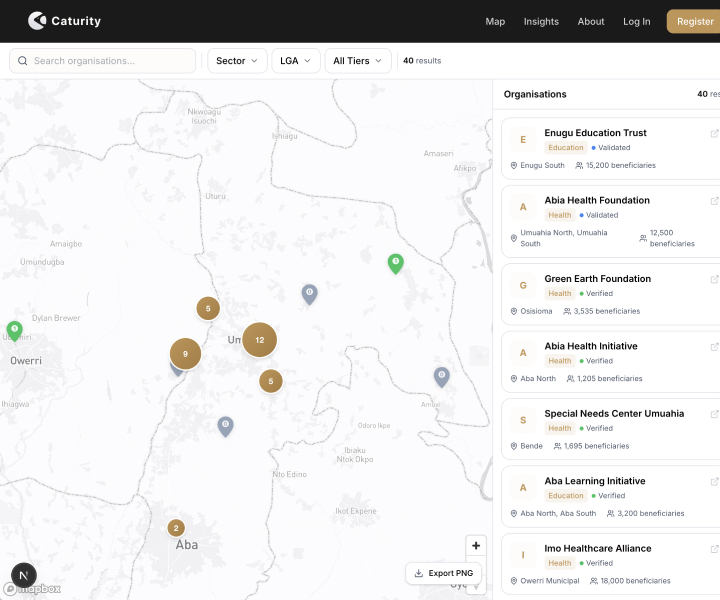The image size is (720, 600).
Task: Select the cluster marker with 2 near Aba
Action: point(176,528)
